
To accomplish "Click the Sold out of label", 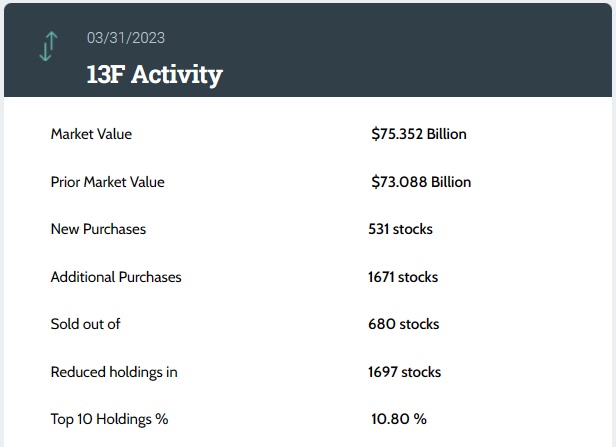I will (x=86, y=324).
